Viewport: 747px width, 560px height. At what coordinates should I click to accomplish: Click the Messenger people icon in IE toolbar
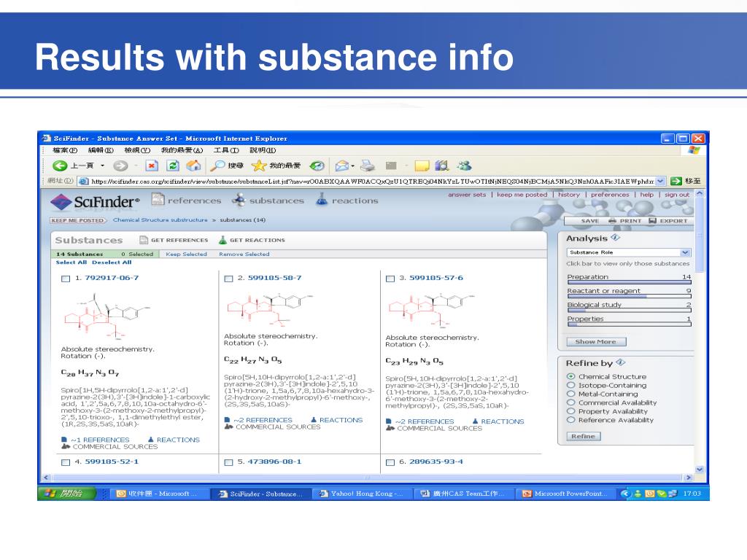pos(465,166)
